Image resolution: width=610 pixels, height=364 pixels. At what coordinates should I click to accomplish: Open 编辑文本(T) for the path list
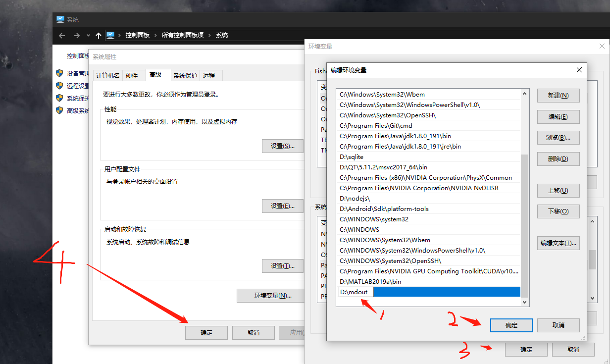(x=558, y=243)
